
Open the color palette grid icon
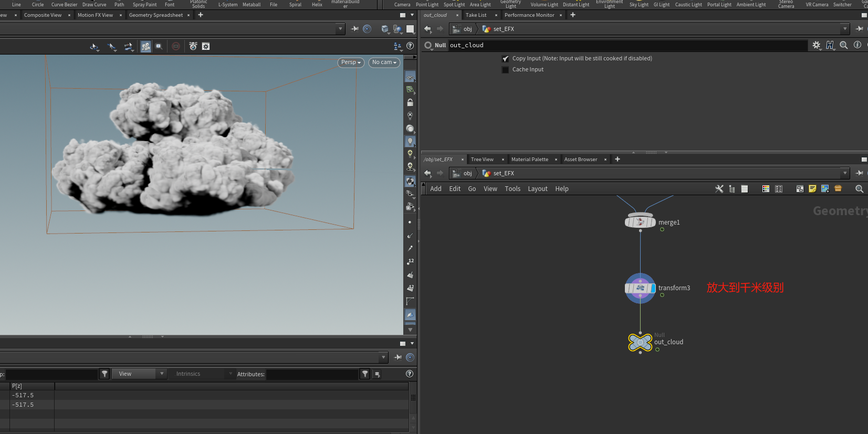[x=766, y=189]
